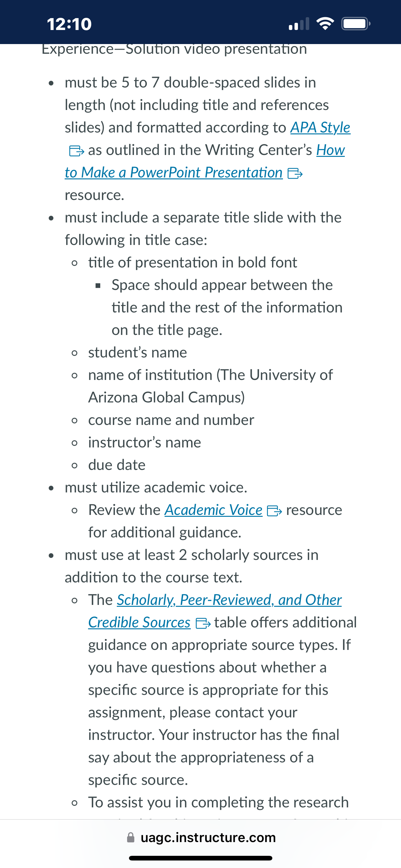Open the APA Style link
The width and height of the screenshot is (401, 868).
pos(320,128)
